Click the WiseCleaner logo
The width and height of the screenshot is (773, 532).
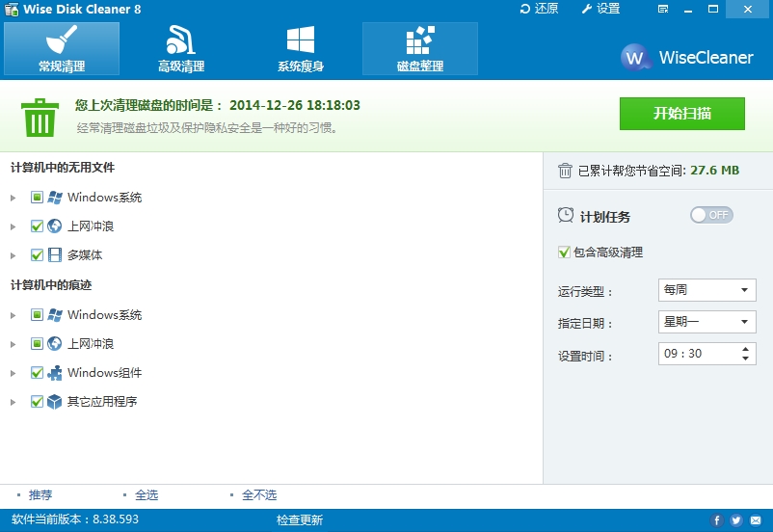pyautogui.click(x=686, y=58)
